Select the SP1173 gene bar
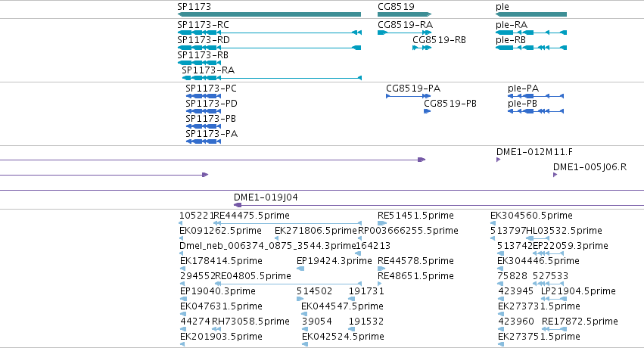 269,14
